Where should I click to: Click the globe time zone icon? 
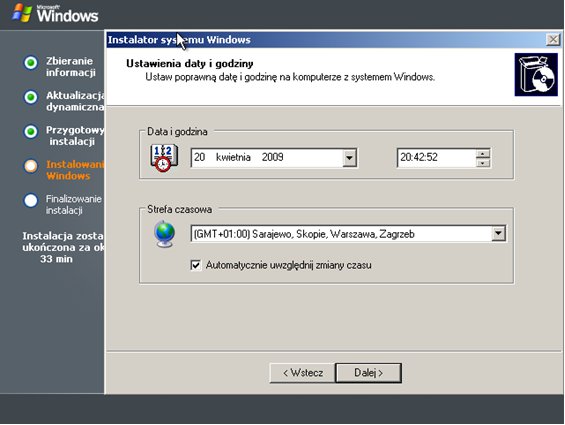[x=165, y=234]
